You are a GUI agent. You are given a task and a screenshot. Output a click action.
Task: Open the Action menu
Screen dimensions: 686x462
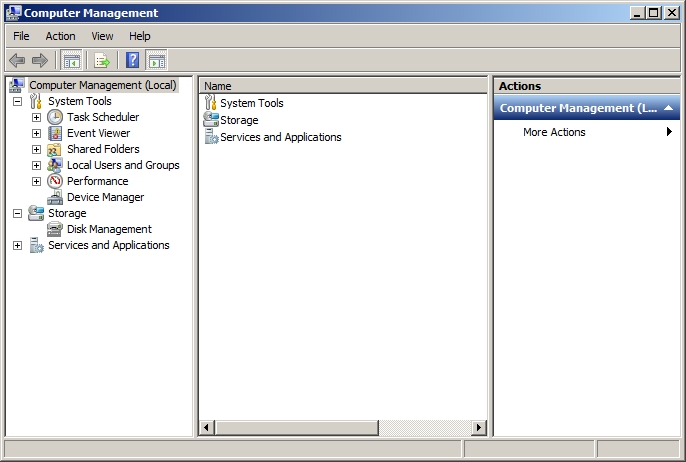(60, 36)
